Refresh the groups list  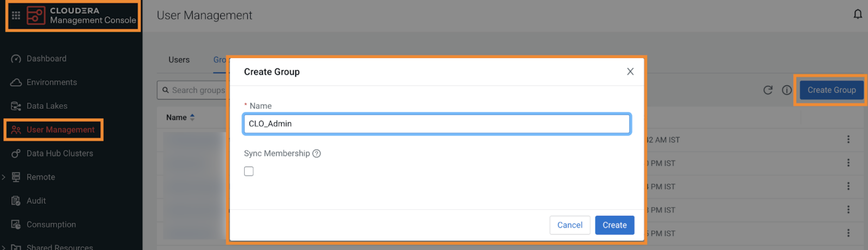click(x=768, y=90)
